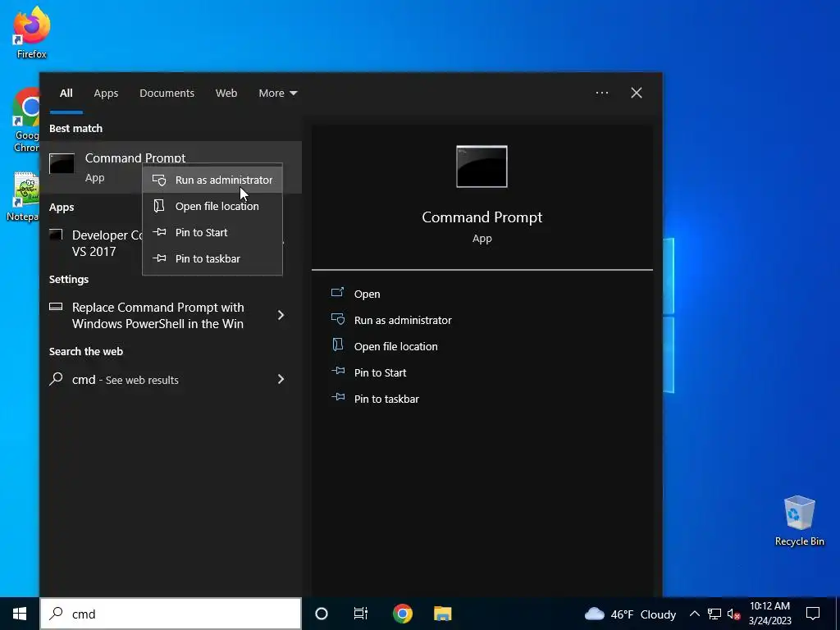Click the network icon in system tray
The width and height of the screenshot is (840, 630).
tap(714, 614)
